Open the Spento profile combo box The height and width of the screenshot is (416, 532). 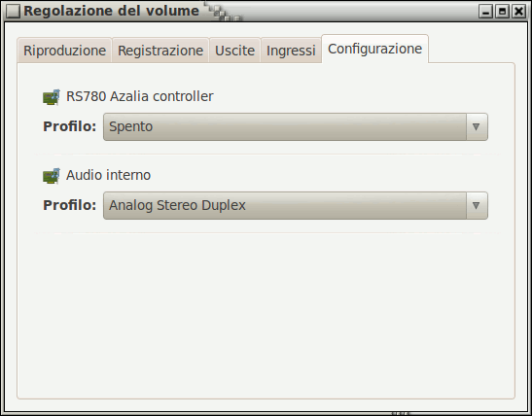[x=296, y=126]
